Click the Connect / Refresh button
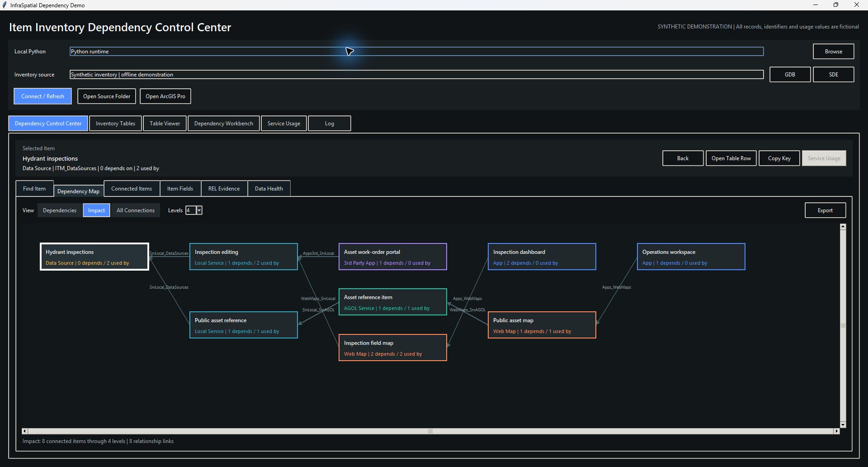The height and width of the screenshot is (467, 868). pos(43,96)
